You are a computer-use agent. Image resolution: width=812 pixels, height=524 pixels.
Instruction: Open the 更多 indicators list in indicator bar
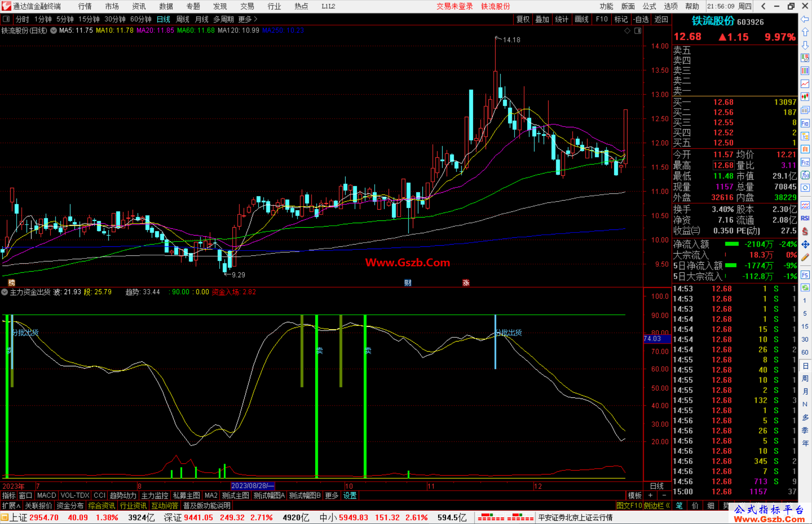[x=332, y=495]
